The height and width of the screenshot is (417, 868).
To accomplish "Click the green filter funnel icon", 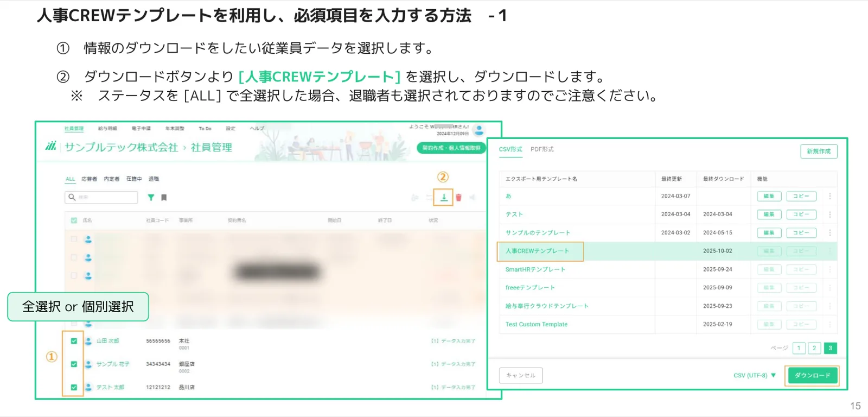I will [151, 198].
